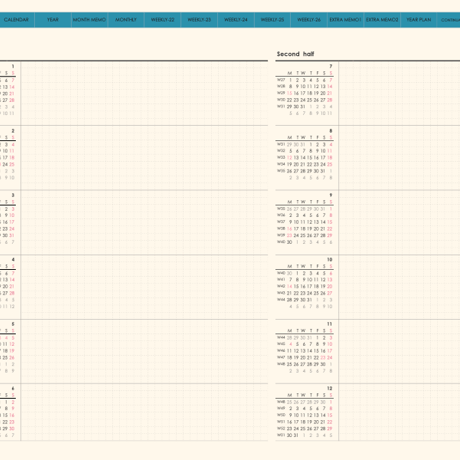This screenshot has height=460, width=460.
Task: Open month 11 from its mini calendar header
Action: (330, 324)
